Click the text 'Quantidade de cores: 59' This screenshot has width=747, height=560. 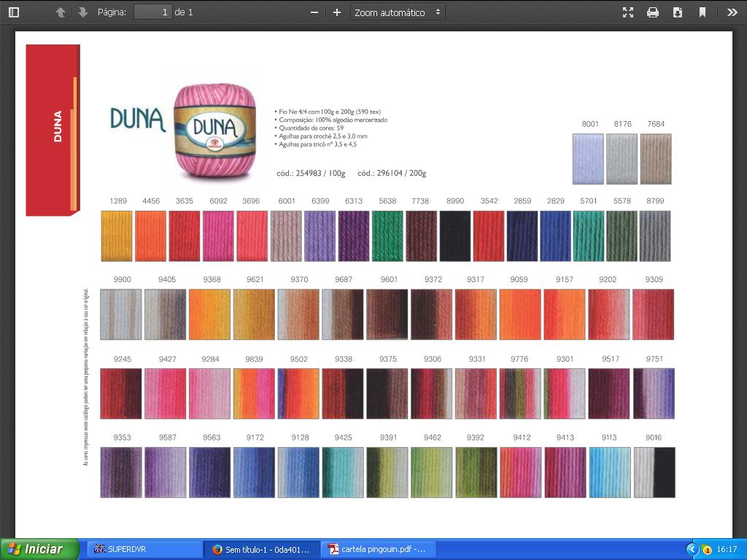[x=311, y=128]
